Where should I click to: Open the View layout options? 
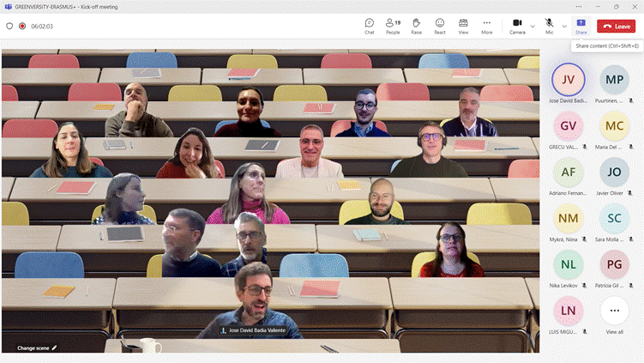[x=463, y=26]
